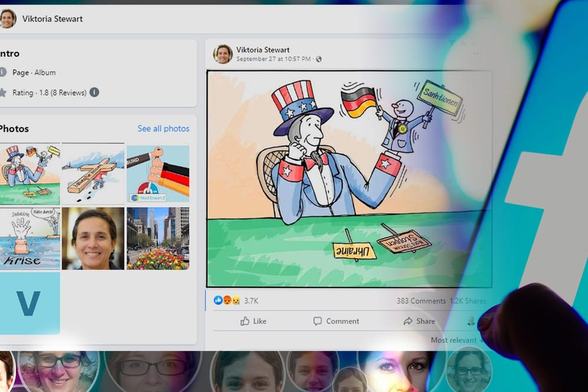Screen dimensions: 588x392
Task: Click the star icon beside Rating
Action: click(2, 92)
